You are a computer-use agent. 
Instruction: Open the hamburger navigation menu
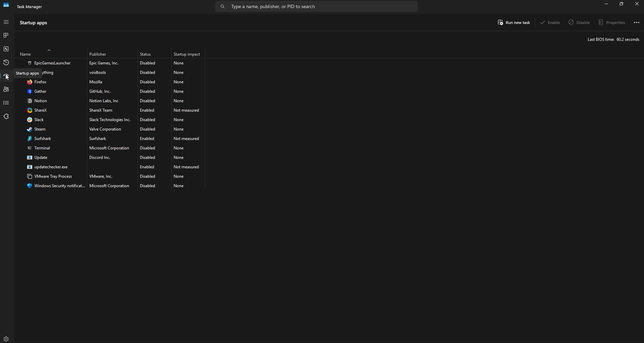point(6,22)
